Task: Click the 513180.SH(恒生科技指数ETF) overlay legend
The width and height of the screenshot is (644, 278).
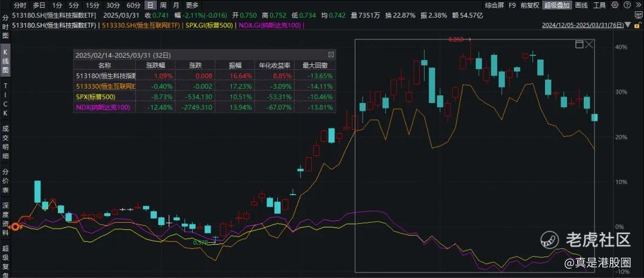Action: point(55,26)
